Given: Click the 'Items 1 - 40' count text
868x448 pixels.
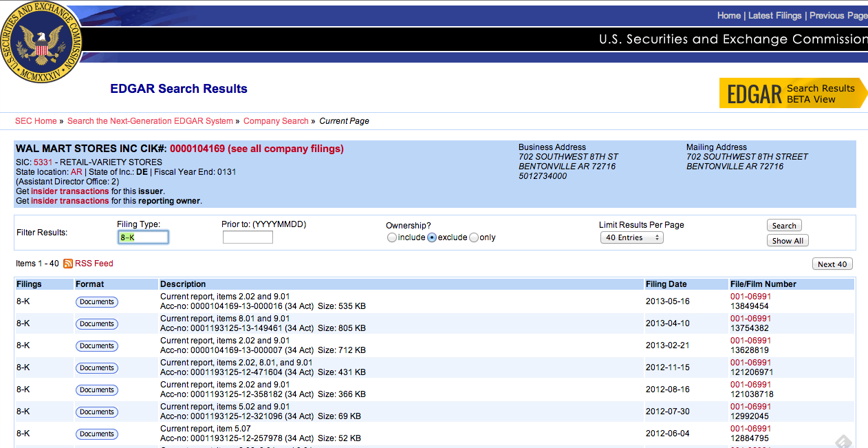Looking at the screenshot, I should [37, 264].
